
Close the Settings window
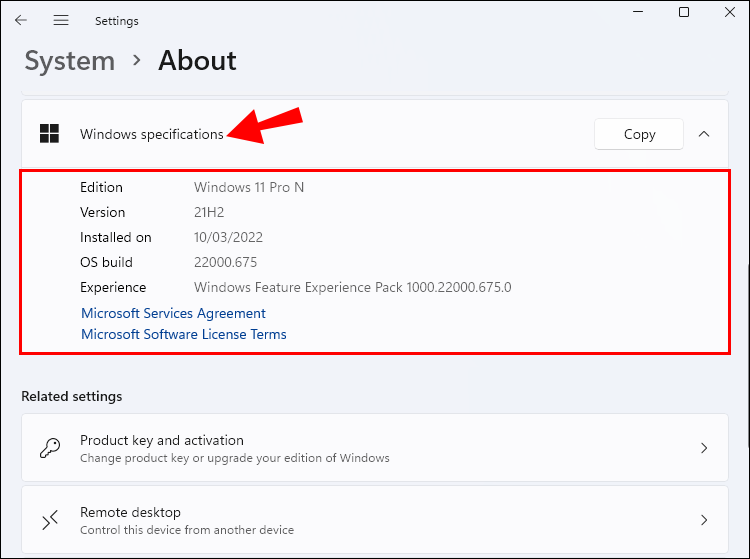tap(729, 13)
